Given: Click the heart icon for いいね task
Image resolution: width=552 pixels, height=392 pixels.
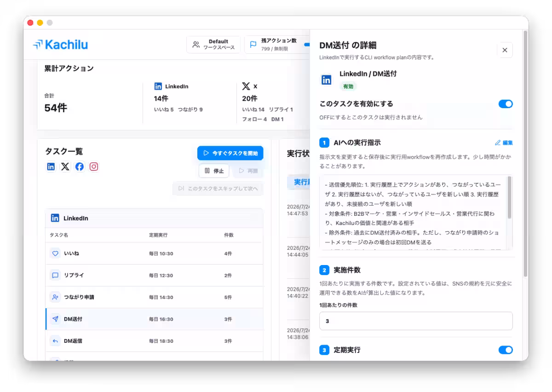Looking at the screenshot, I should 55,253.
